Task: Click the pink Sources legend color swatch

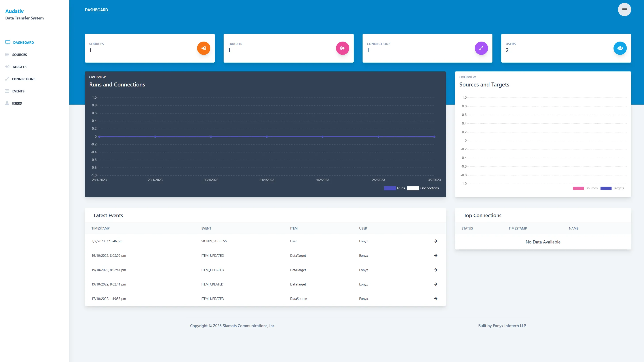Action: click(x=578, y=188)
